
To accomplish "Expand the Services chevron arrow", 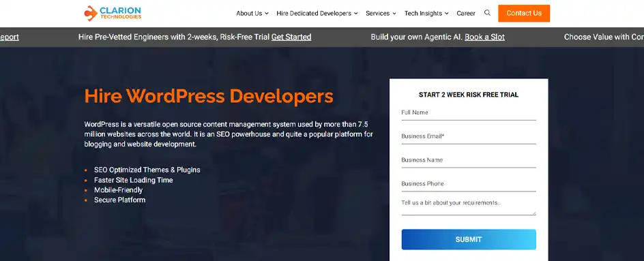I will tap(394, 14).
